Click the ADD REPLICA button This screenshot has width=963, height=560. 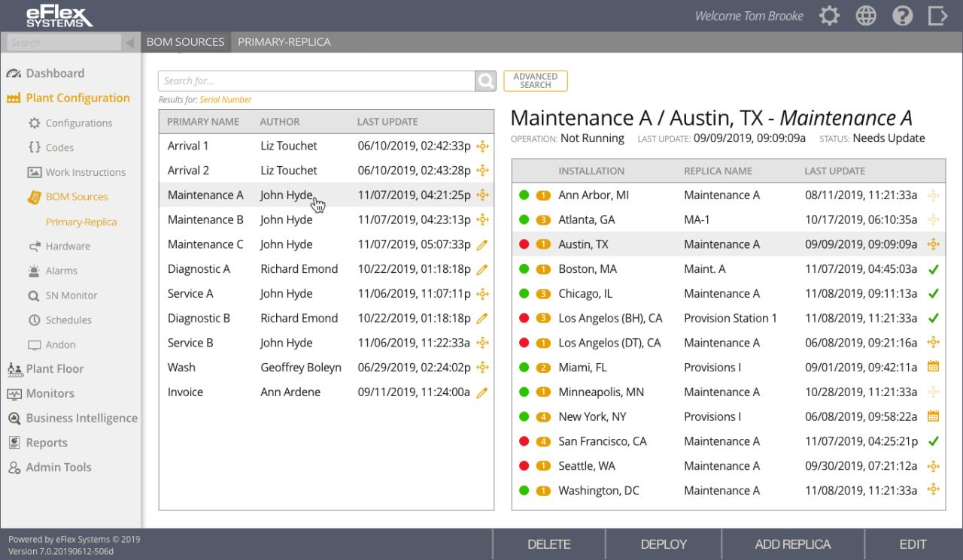tap(793, 544)
